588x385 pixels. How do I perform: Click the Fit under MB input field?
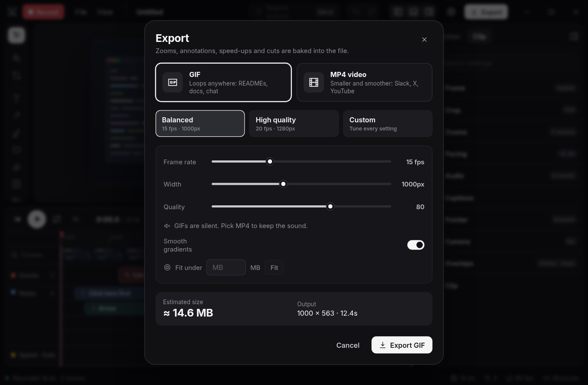click(226, 267)
